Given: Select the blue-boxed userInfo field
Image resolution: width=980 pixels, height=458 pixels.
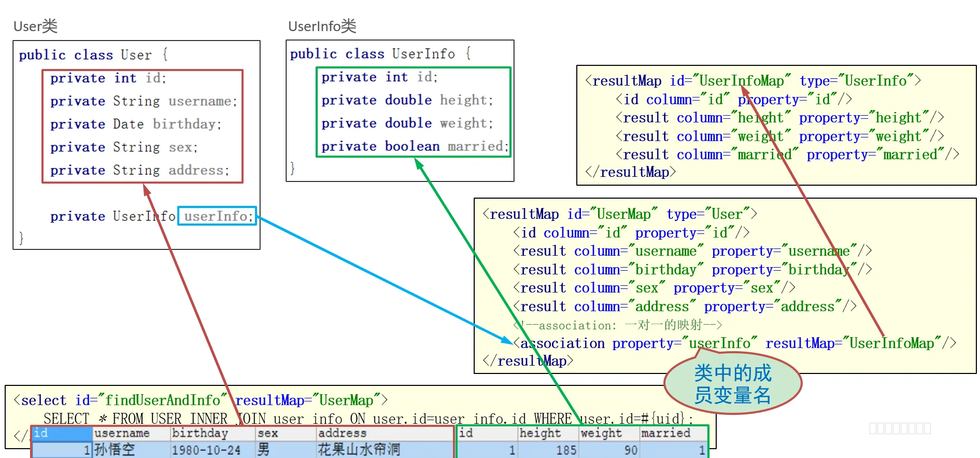Looking at the screenshot, I should 218,216.
